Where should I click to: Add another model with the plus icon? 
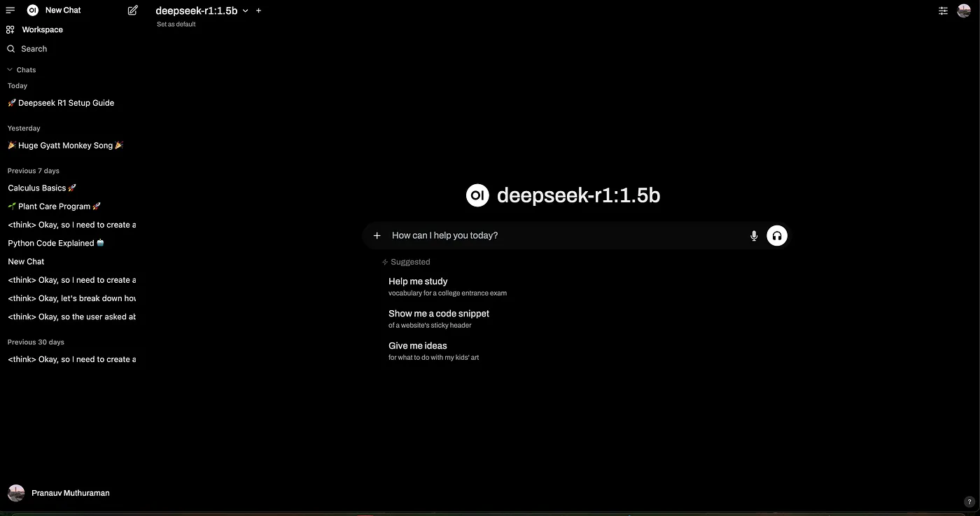click(259, 11)
